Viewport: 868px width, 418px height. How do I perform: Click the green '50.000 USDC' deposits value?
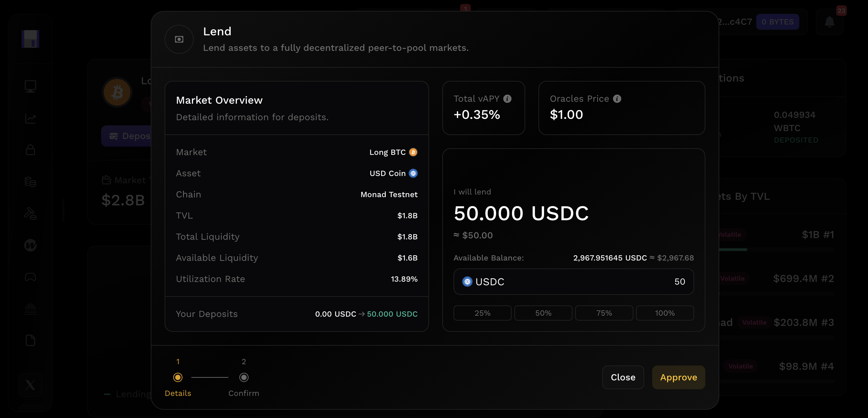tap(392, 314)
